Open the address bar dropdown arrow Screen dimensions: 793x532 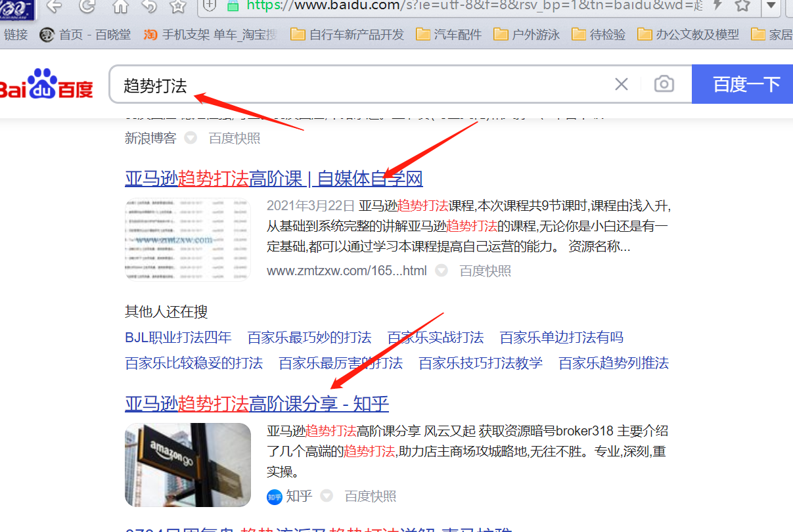[771, 5]
